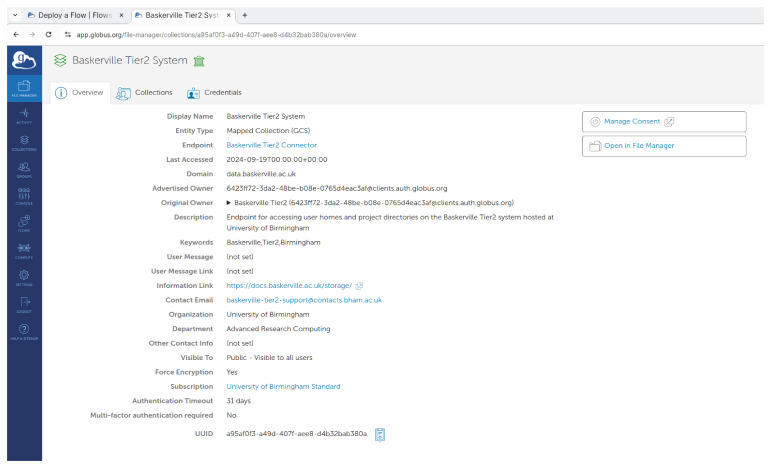Close the Baskerville Tier2 System browser tab
Screen dimensions: 771x468
click(229, 15)
